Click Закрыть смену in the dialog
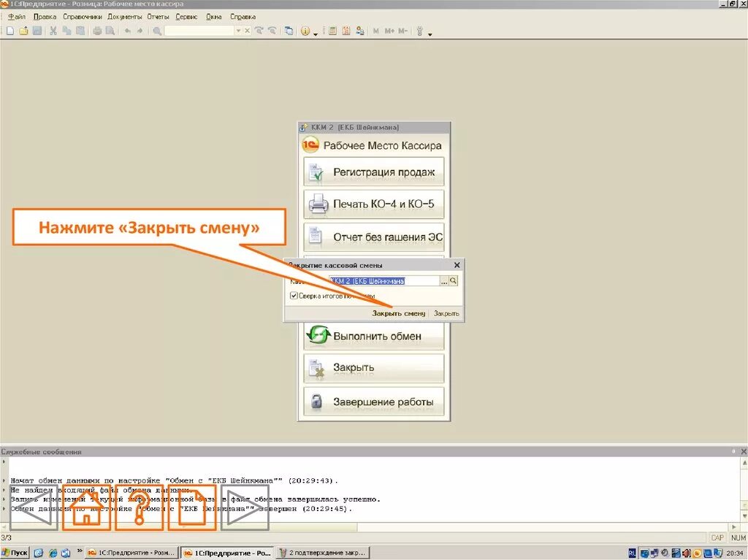Screen dimensions: 748x560 (398, 313)
